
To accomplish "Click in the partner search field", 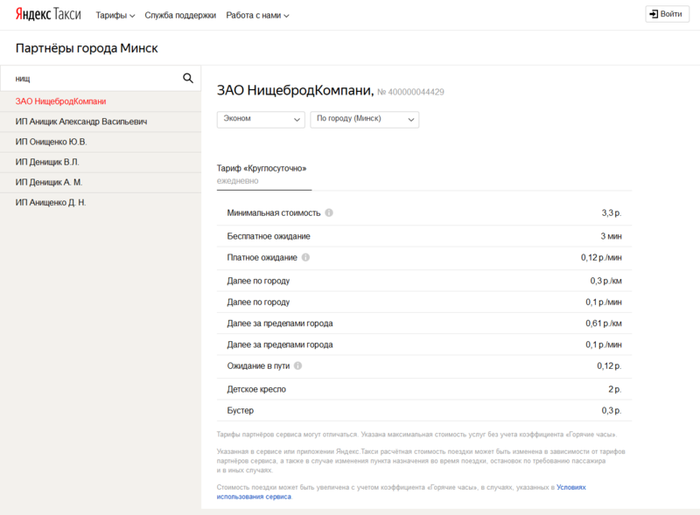I will coord(95,78).
